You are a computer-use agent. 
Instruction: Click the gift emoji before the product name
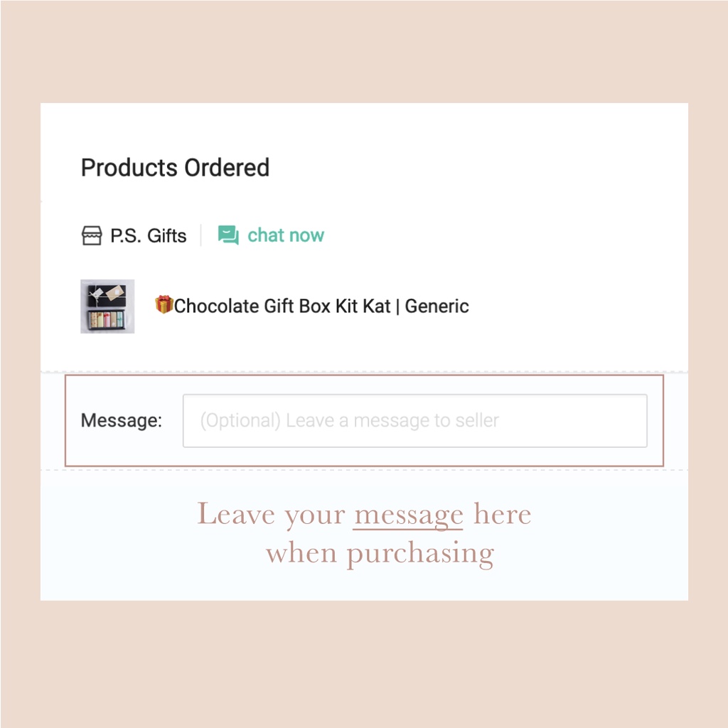(164, 306)
